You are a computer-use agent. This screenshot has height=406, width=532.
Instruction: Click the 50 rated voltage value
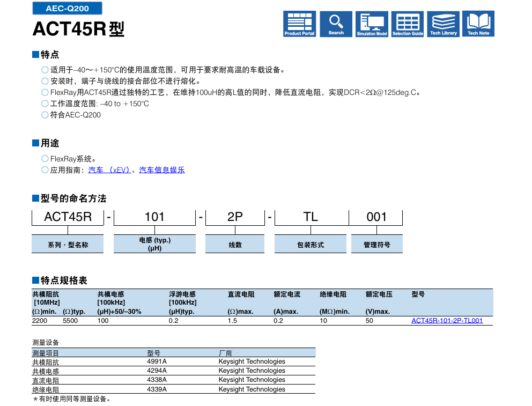tap(369, 321)
